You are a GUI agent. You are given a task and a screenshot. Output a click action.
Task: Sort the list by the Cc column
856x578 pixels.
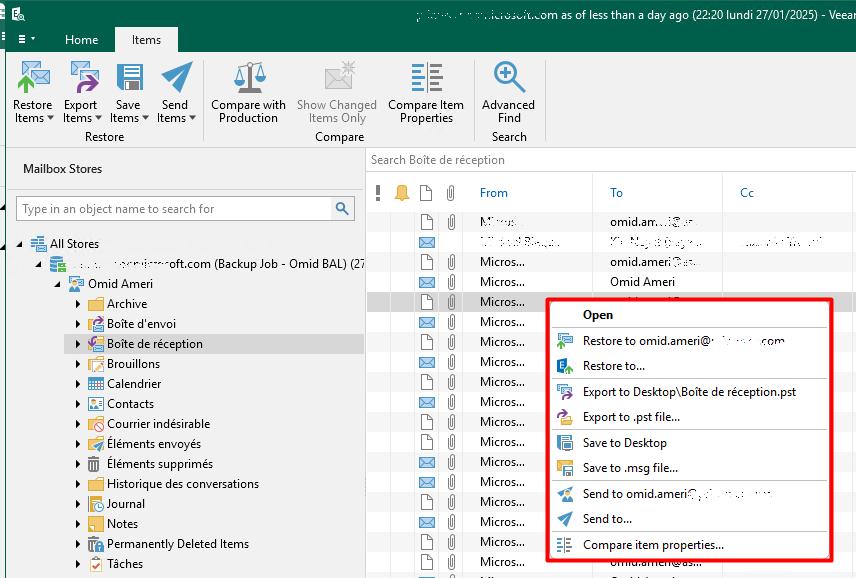(746, 193)
